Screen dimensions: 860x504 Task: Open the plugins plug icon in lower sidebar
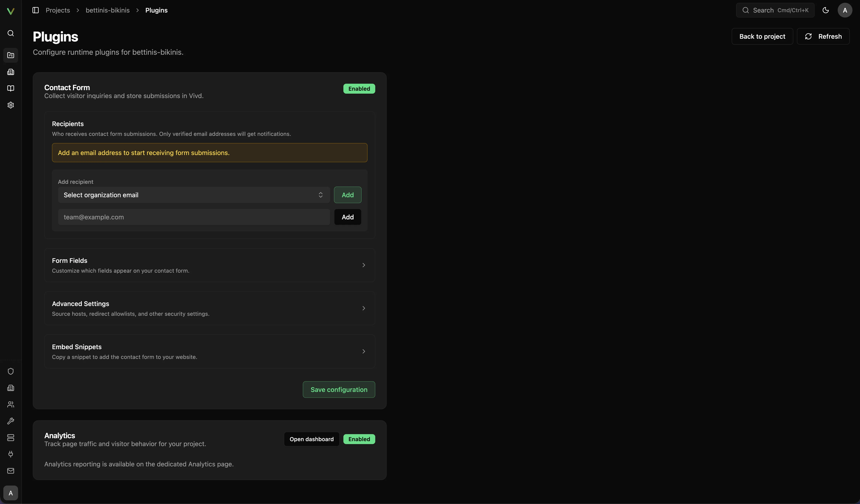(x=11, y=454)
